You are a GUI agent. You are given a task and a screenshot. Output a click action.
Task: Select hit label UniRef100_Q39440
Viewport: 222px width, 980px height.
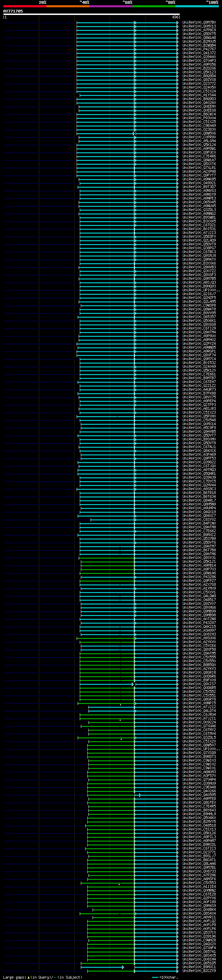[199, 57]
